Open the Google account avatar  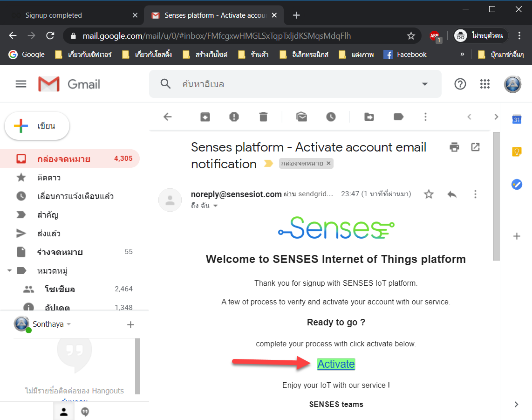[x=512, y=84]
